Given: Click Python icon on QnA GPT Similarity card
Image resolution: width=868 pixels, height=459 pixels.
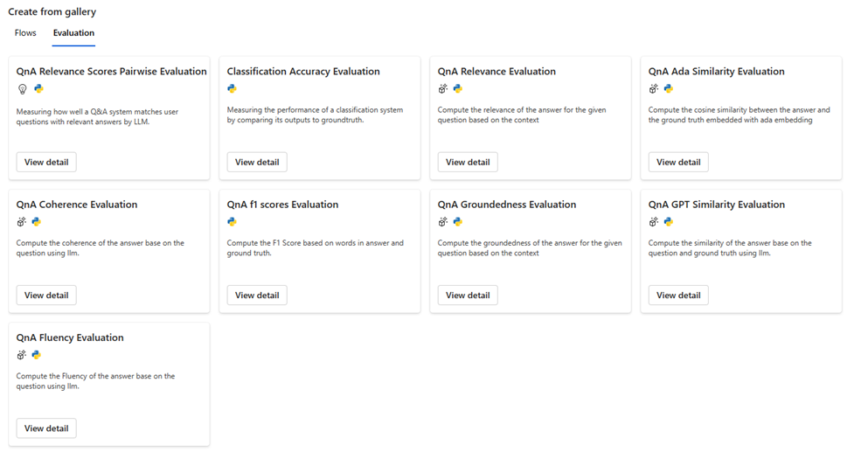Looking at the screenshot, I should tap(669, 222).
